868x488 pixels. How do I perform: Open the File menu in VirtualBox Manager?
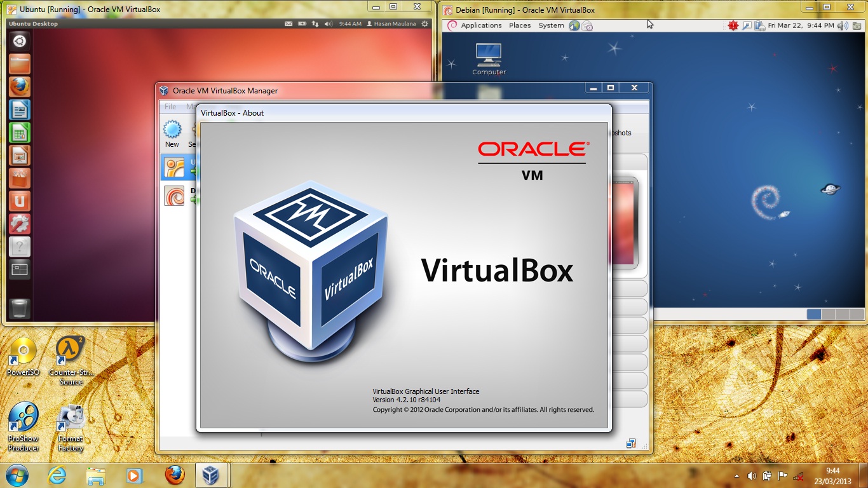pyautogui.click(x=170, y=107)
